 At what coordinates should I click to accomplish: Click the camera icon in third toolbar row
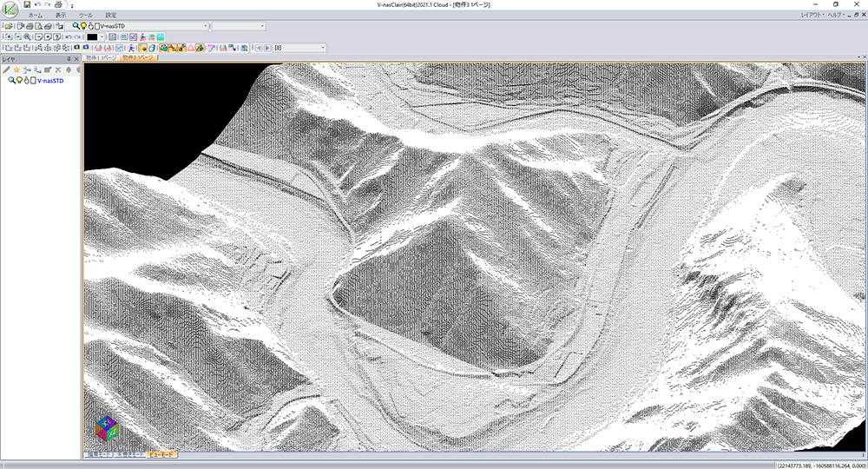point(76,48)
